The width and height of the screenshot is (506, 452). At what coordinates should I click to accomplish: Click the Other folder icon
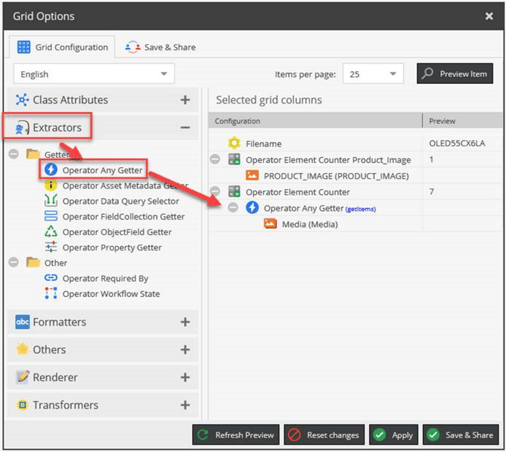point(33,262)
